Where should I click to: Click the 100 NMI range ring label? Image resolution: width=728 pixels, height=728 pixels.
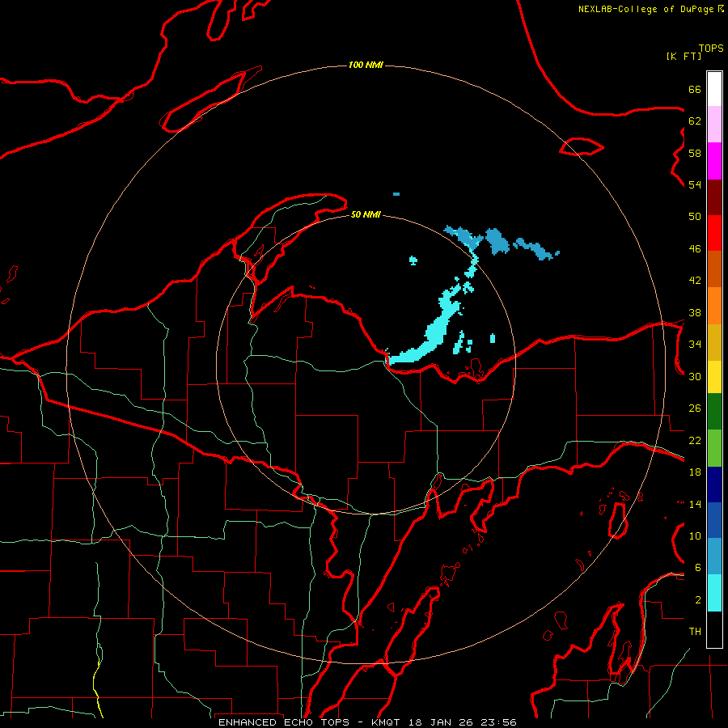coord(366,65)
